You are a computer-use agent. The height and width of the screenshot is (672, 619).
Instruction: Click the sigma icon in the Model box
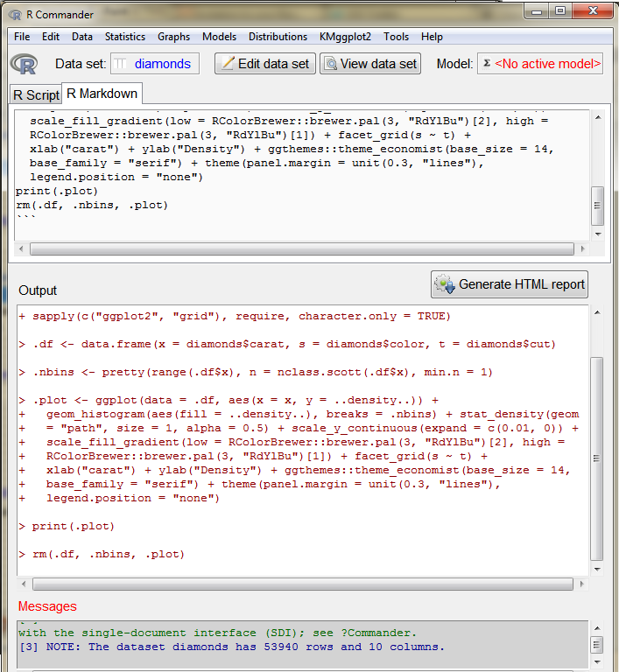486,64
